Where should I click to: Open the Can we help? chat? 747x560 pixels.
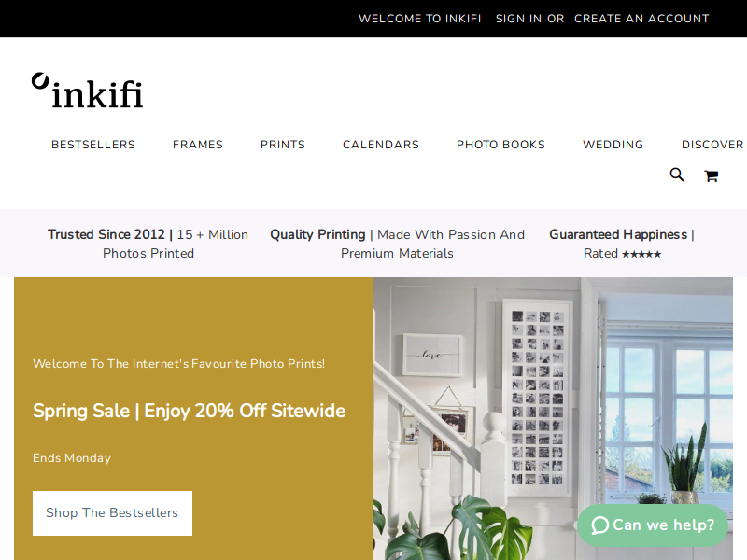[x=653, y=525]
